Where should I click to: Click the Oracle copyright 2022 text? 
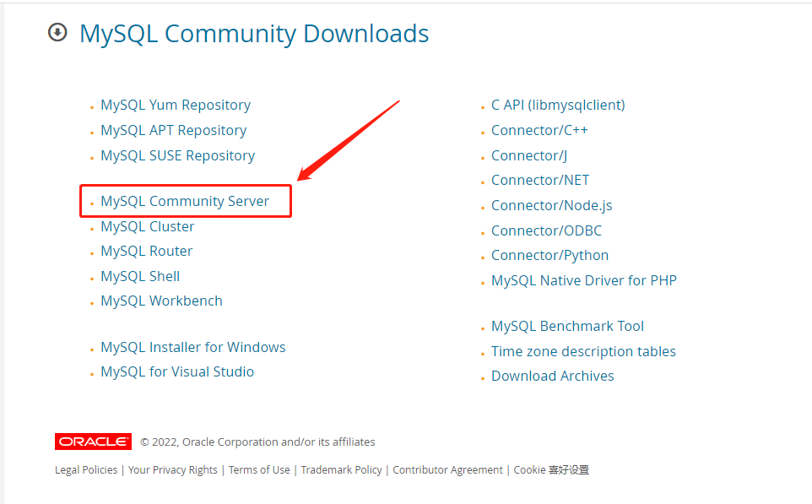(258, 442)
